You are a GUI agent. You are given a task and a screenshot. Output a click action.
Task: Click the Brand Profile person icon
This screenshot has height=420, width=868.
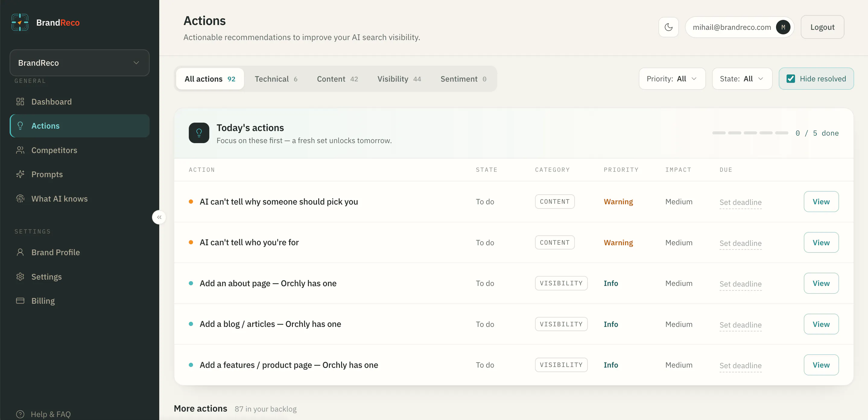tap(20, 252)
